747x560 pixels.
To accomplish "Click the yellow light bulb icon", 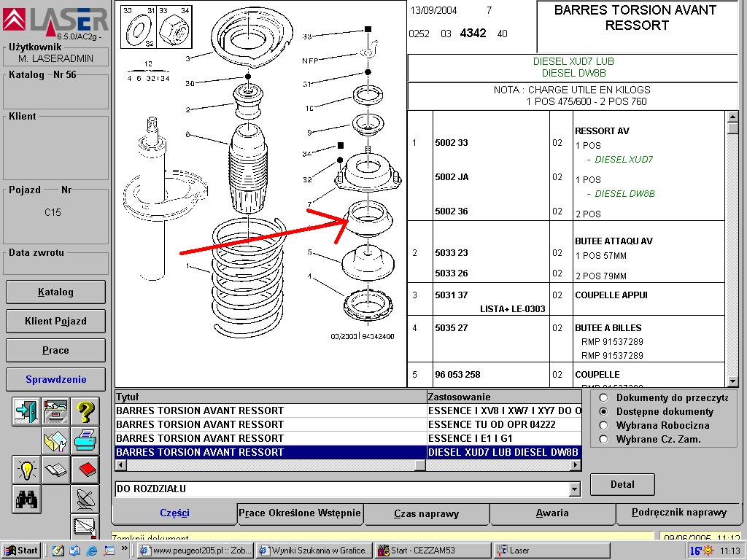I will (x=26, y=470).
